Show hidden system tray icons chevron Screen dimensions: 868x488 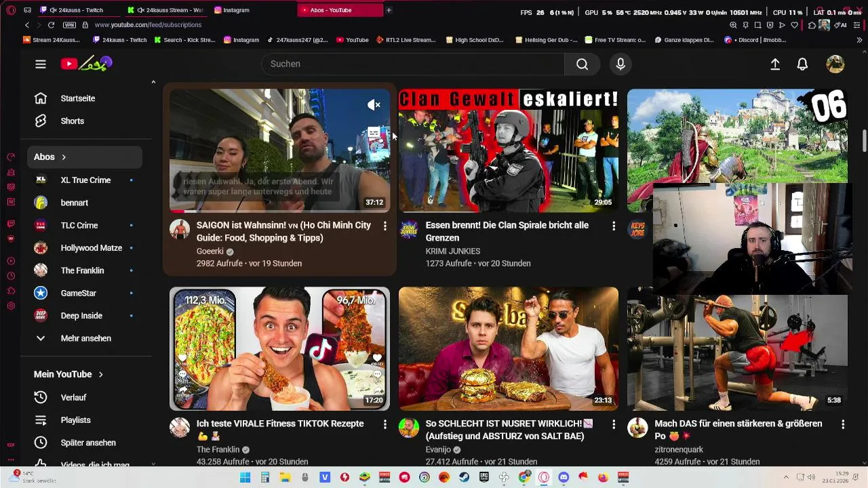click(x=786, y=477)
